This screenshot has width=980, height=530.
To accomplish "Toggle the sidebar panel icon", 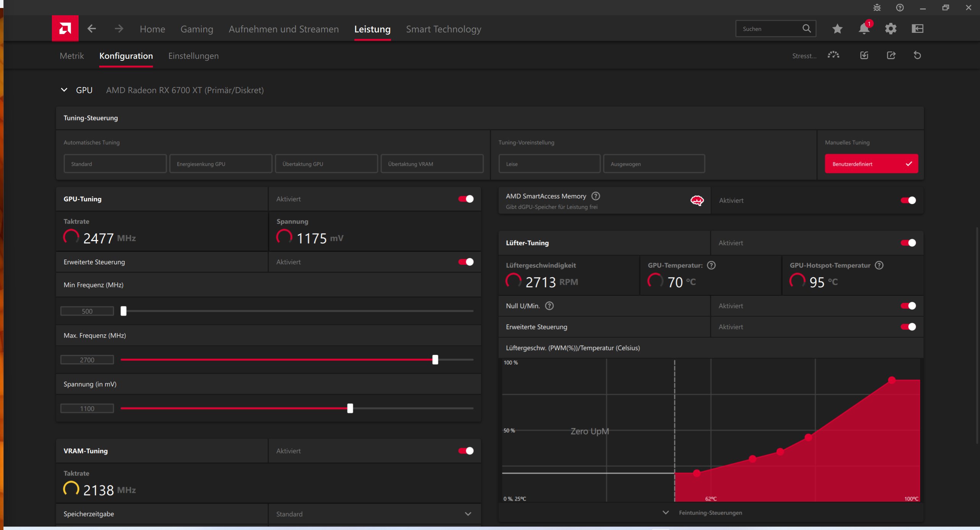I will 917,29.
